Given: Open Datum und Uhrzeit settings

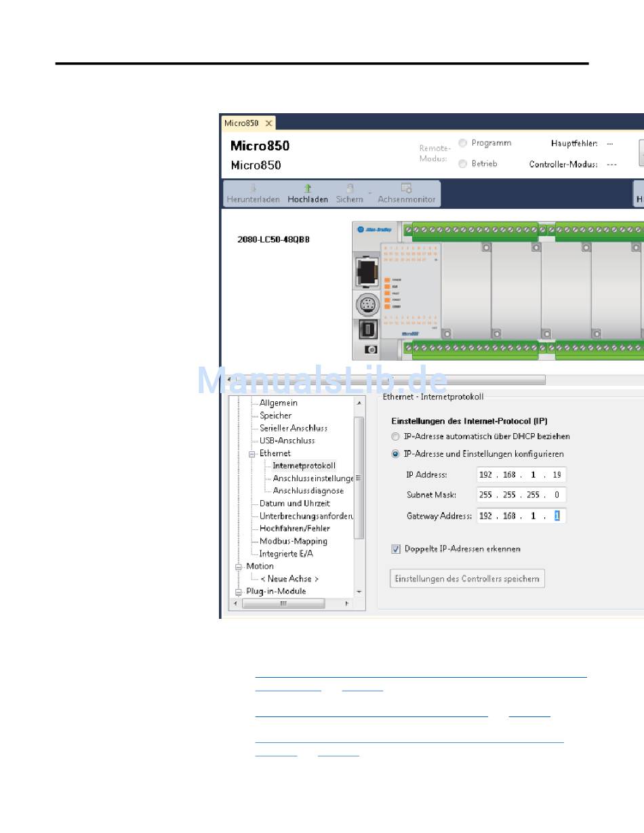Looking at the screenshot, I should point(295,504).
